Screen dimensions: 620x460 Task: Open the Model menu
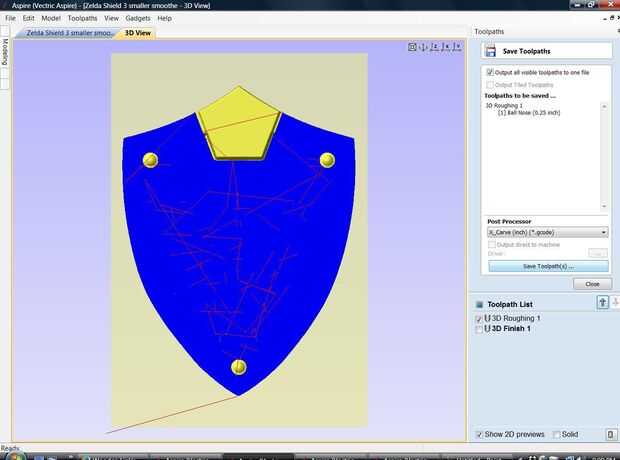[51, 18]
